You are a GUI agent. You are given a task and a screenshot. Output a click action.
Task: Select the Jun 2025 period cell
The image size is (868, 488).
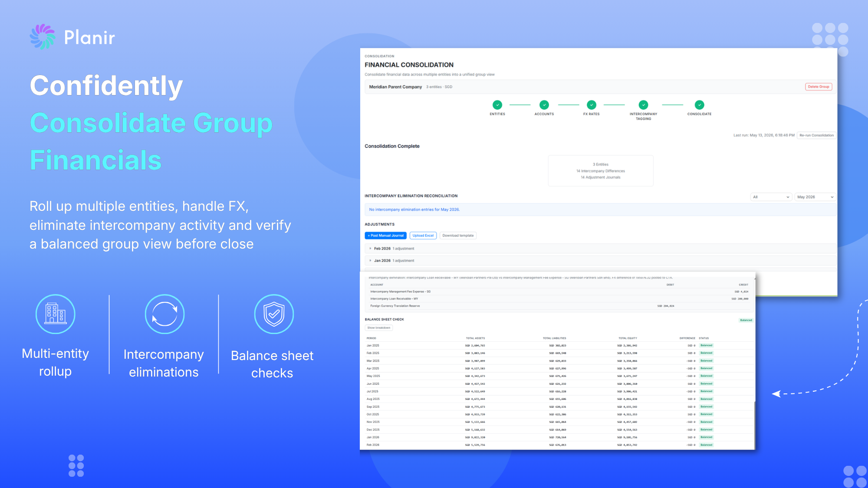(373, 384)
